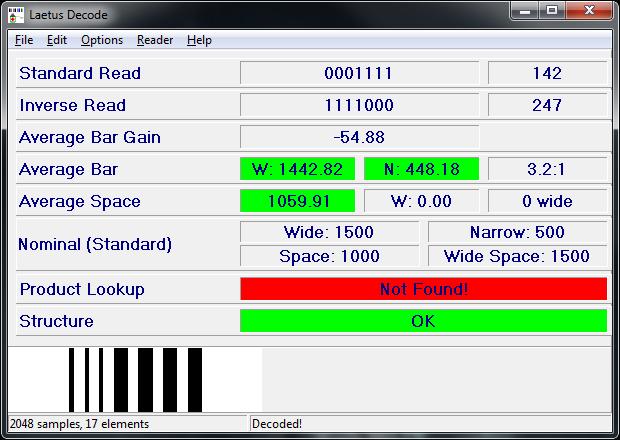This screenshot has height=440, width=620.
Task: Open the Options menu
Action: 102,40
